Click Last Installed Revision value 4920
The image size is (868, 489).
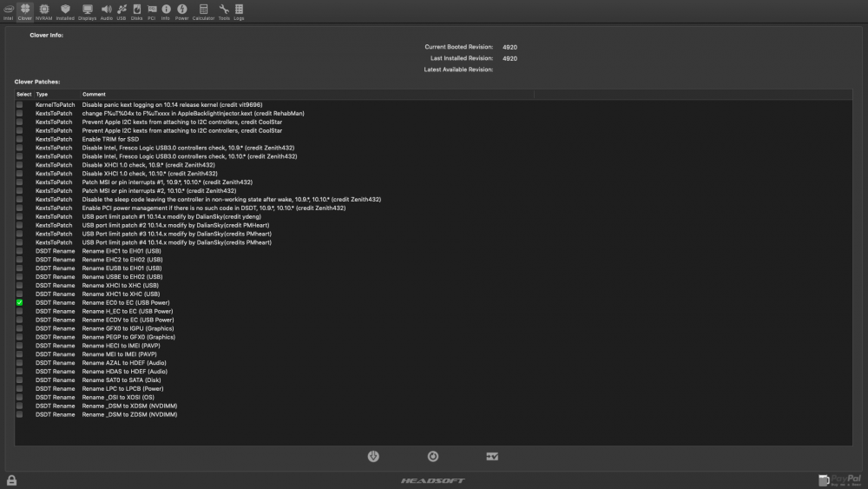pos(510,58)
